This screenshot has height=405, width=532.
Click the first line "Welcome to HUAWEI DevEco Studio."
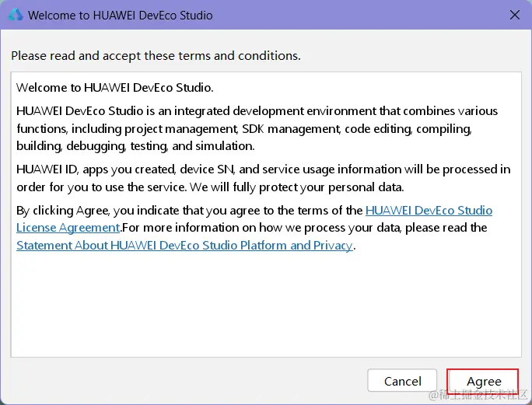[114, 87]
